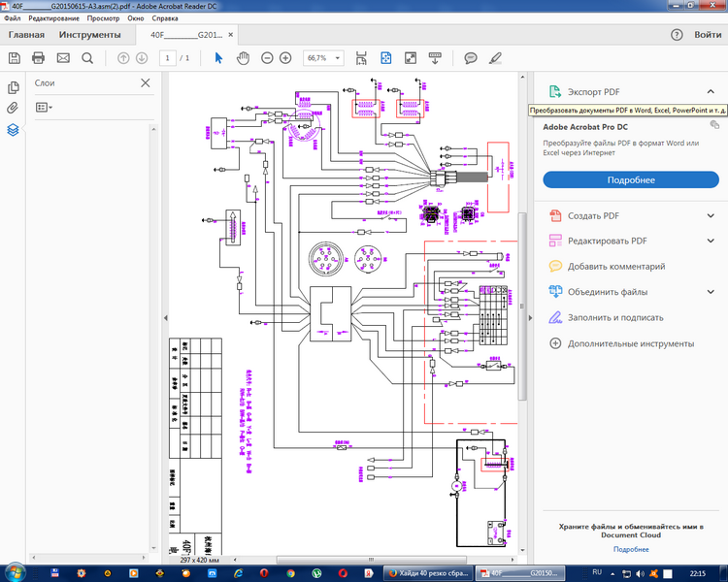Close the Слои layers panel

(145, 83)
